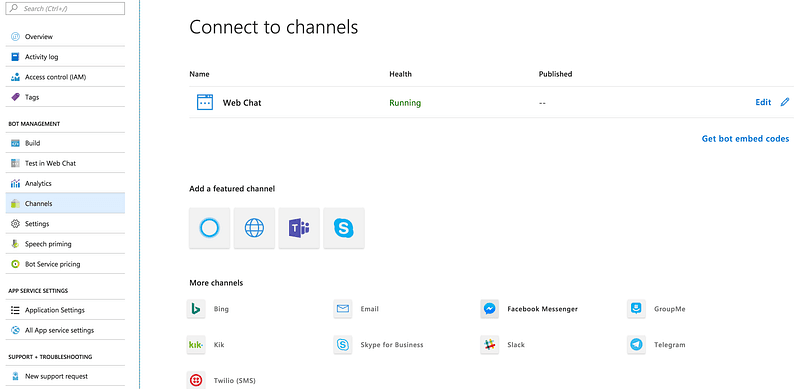This screenshot has width=800, height=389.
Task: Click the Test in Web Chat icon
Action: click(x=15, y=163)
